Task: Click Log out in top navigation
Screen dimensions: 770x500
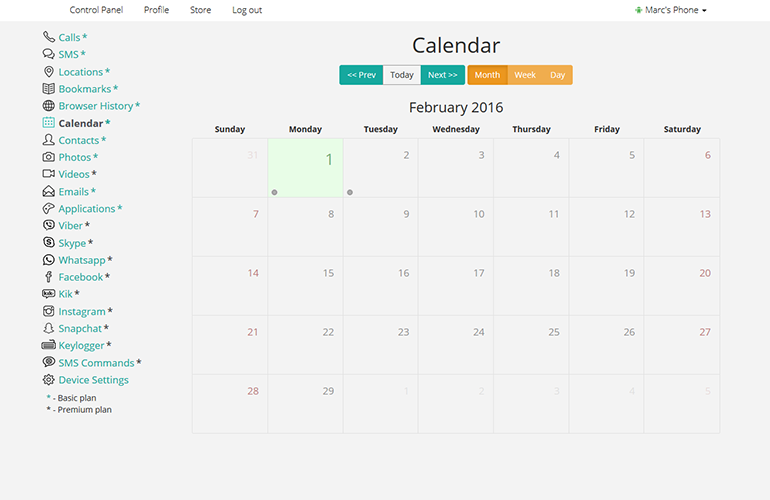Action: pos(247,10)
